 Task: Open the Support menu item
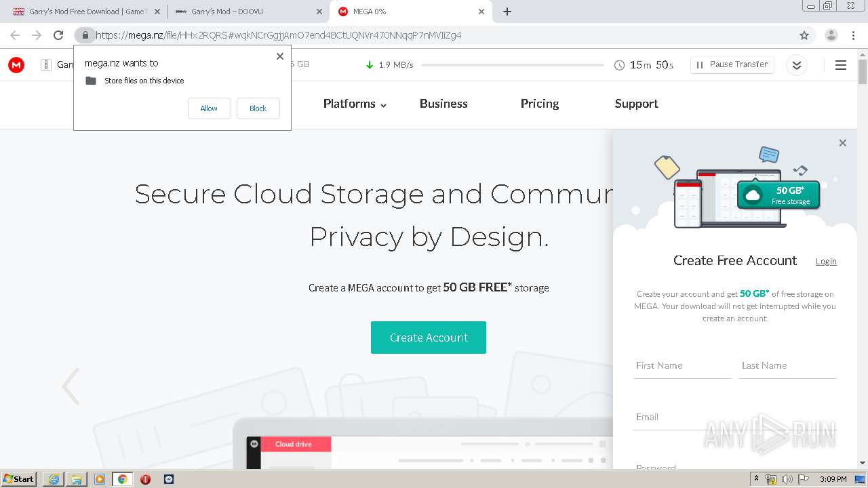pyautogui.click(x=636, y=104)
